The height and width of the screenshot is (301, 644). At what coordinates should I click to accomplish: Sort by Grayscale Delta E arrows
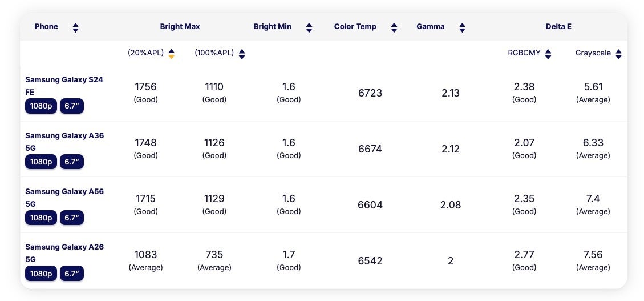[x=618, y=54]
